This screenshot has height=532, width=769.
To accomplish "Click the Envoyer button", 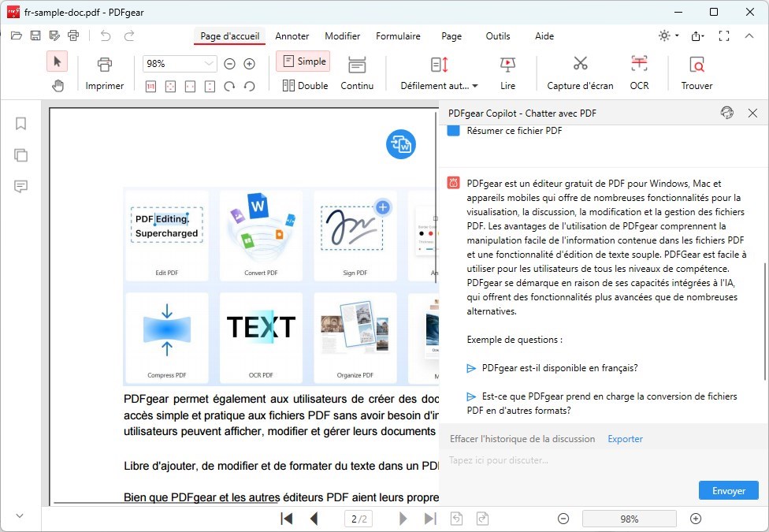I will (728, 490).
